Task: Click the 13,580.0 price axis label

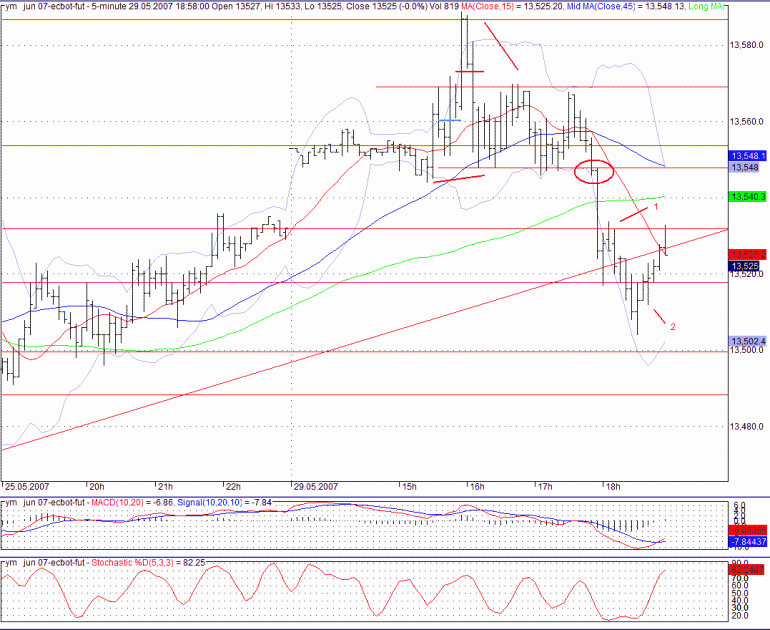Action: click(x=746, y=45)
